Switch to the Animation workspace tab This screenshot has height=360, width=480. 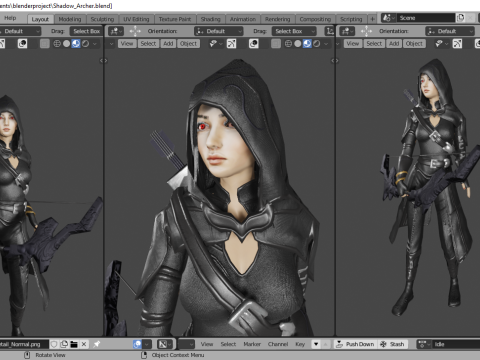tap(243, 19)
